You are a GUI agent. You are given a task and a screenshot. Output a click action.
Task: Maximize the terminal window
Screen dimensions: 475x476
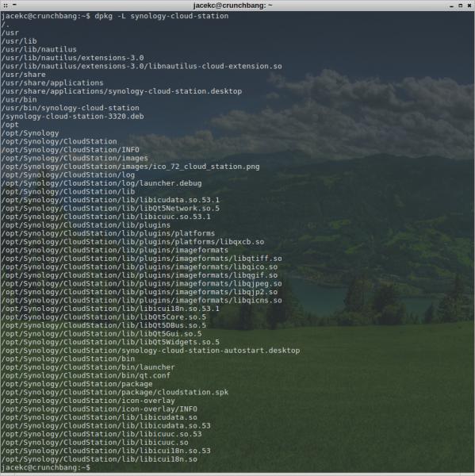click(x=460, y=6)
